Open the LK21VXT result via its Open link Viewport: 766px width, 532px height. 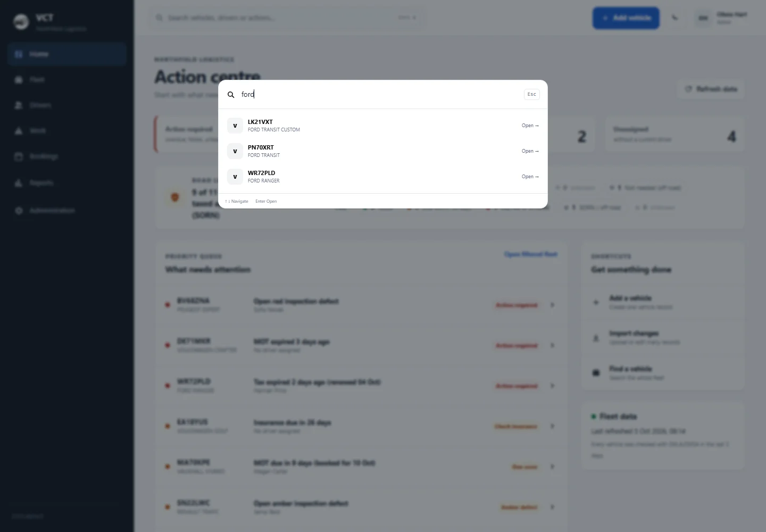(530, 126)
